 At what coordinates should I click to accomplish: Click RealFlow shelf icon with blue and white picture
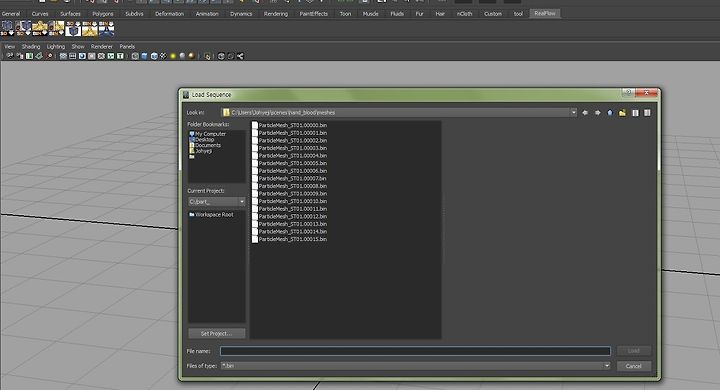click(x=107, y=29)
